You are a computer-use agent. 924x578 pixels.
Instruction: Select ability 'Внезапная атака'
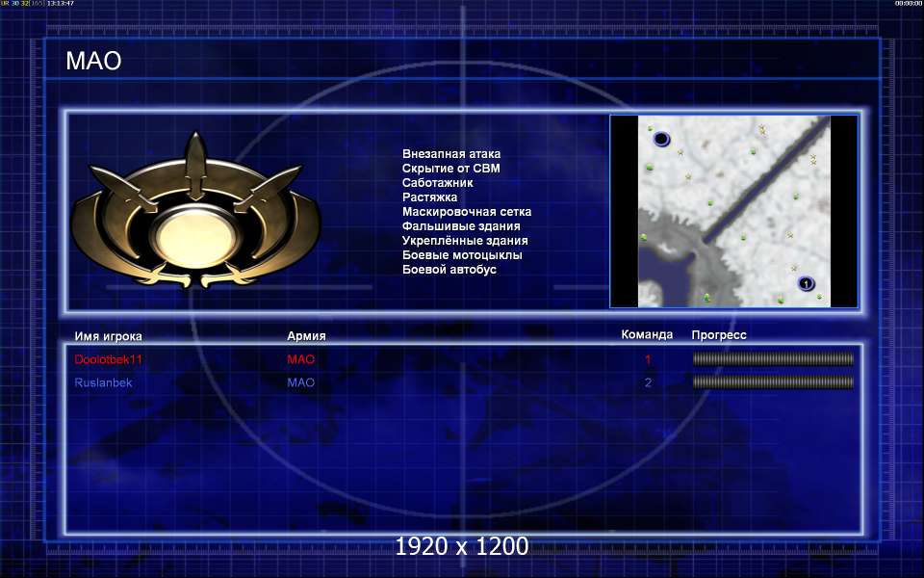tap(451, 154)
